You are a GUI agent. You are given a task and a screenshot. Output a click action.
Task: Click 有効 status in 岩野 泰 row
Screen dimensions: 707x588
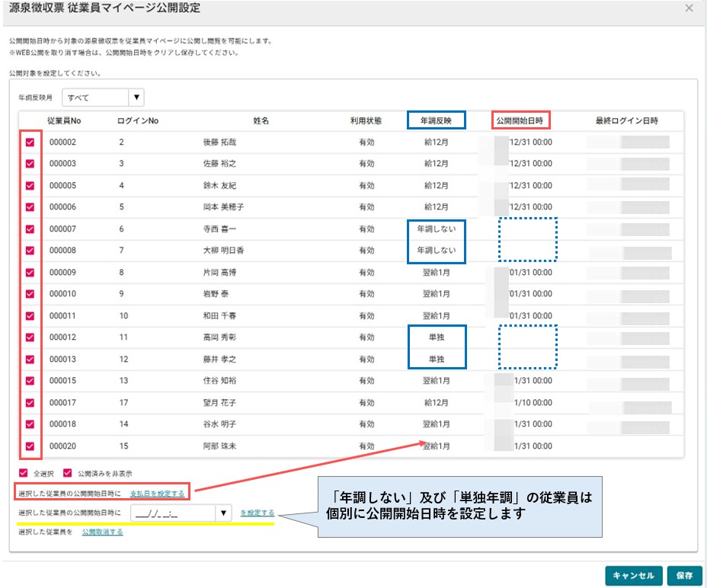(x=366, y=294)
